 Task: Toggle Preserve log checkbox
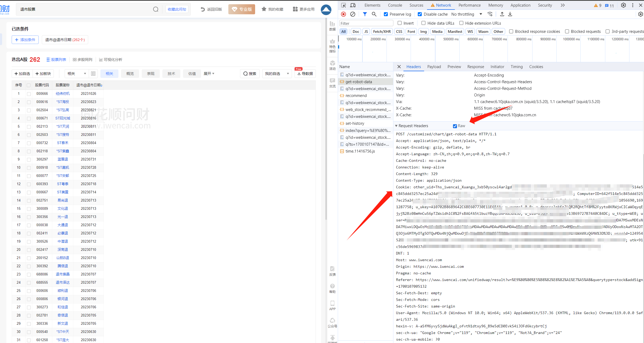click(x=386, y=14)
